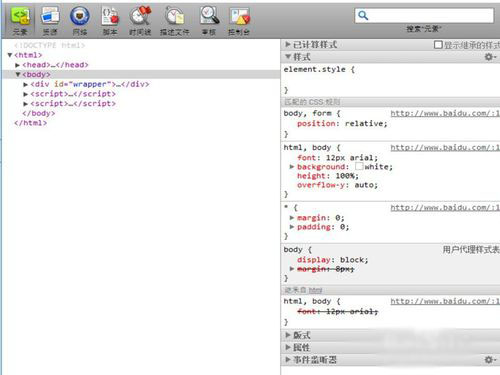This screenshot has height=375, width=500.
Task: Select the </html> closing tag line
Action: [30, 123]
